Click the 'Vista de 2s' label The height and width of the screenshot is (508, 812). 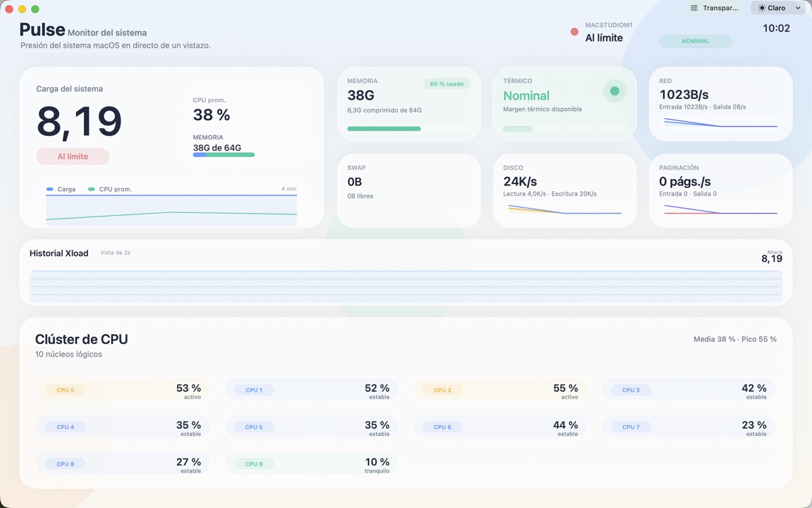pos(115,253)
